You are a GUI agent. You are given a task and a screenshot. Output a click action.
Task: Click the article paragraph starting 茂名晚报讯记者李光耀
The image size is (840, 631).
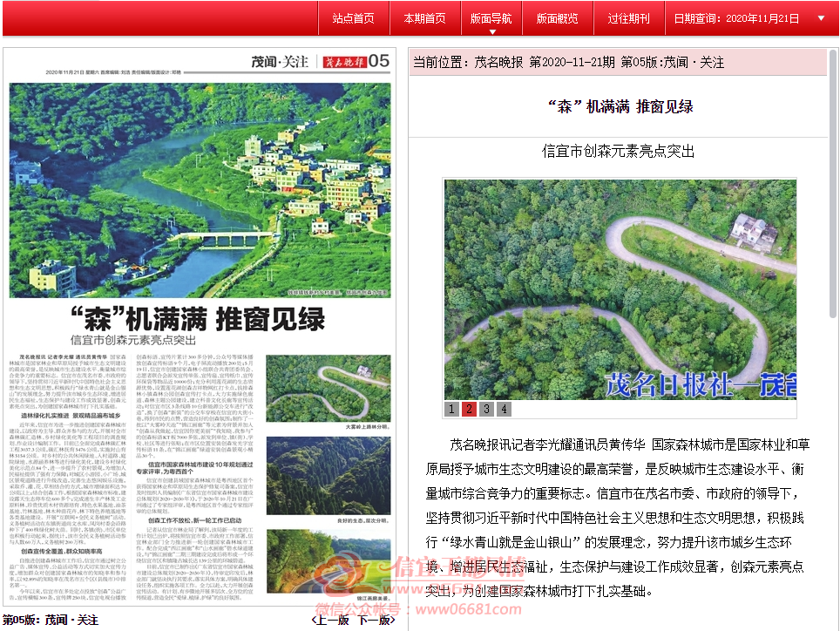(x=617, y=518)
